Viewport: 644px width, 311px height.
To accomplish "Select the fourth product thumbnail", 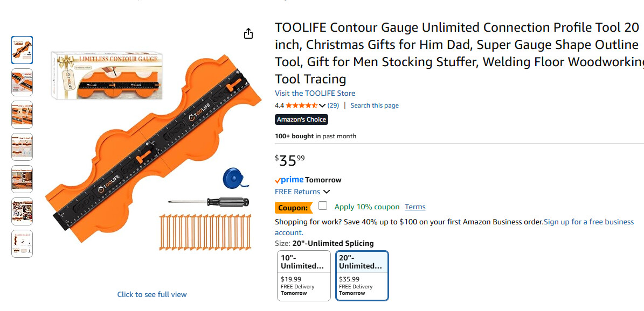I will tap(22, 147).
